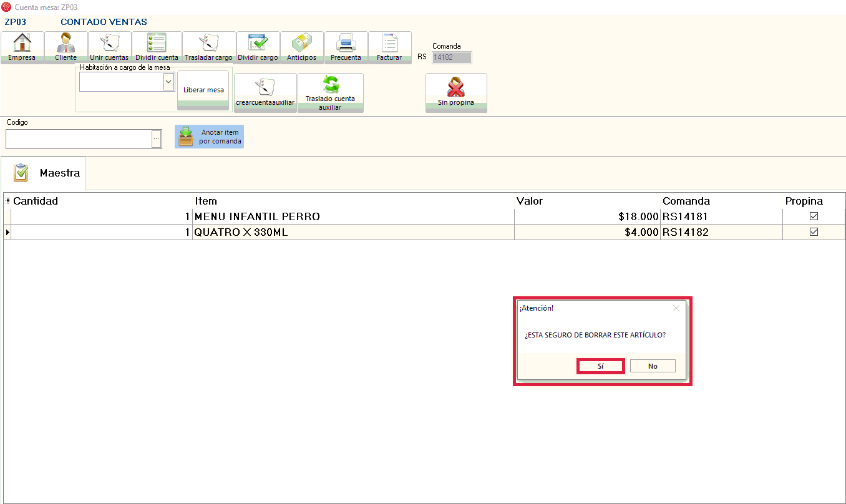
Task: Choose the Trasladar cargo icon
Action: (208, 43)
